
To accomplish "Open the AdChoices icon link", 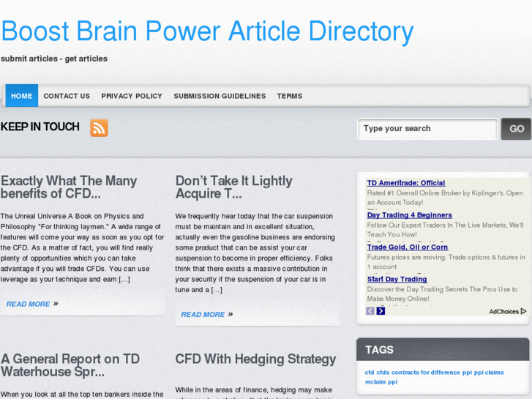I will pos(508,311).
